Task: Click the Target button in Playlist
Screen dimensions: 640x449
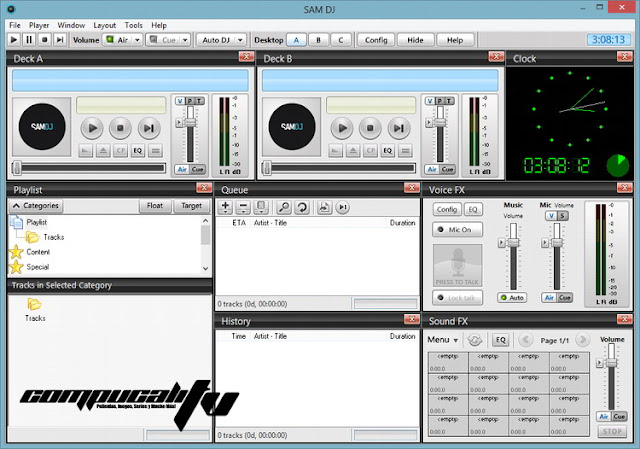Action: (191, 206)
